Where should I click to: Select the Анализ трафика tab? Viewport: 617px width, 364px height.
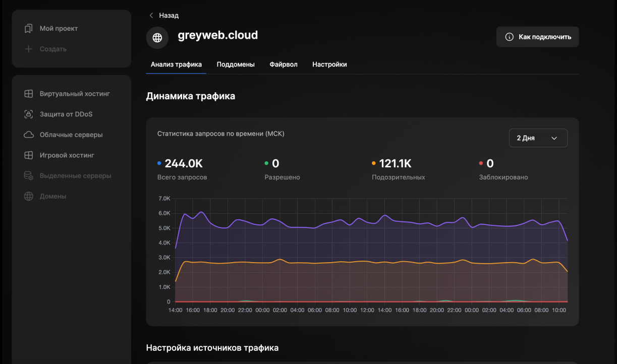coord(176,65)
